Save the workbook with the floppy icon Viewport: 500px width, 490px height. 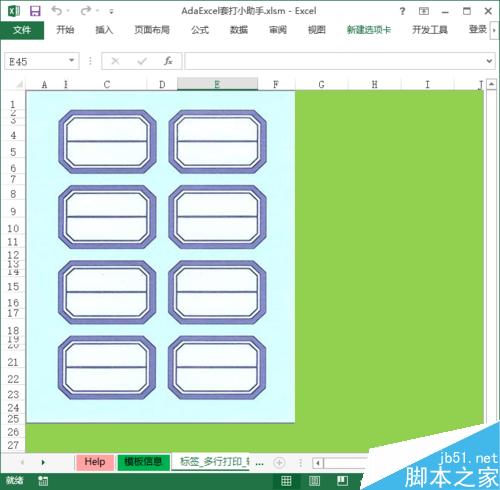35,11
